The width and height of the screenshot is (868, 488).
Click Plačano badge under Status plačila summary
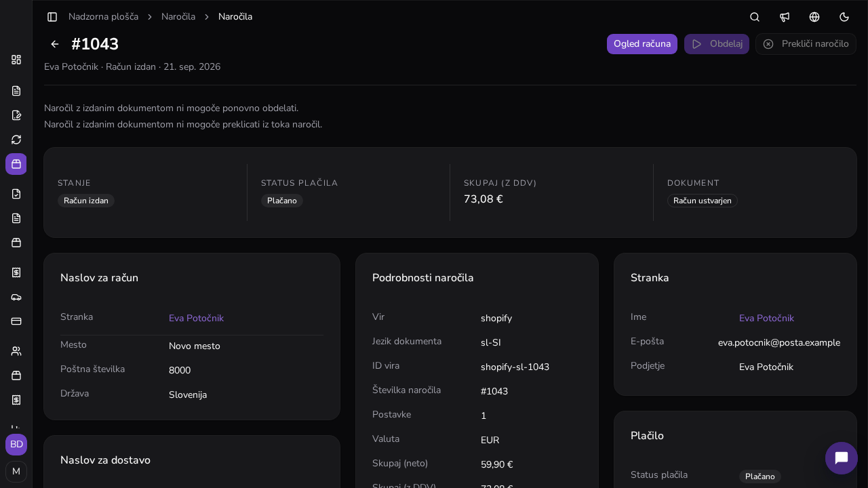coord(282,201)
